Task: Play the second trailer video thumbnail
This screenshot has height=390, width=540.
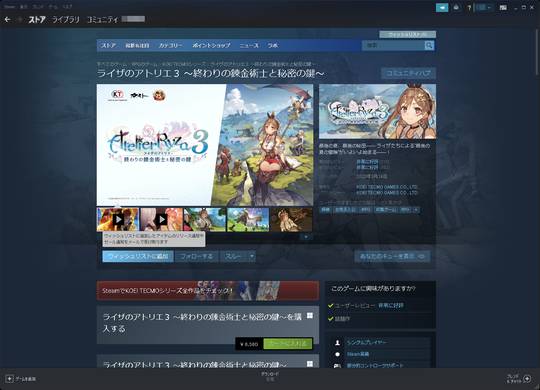Action: 161,219
